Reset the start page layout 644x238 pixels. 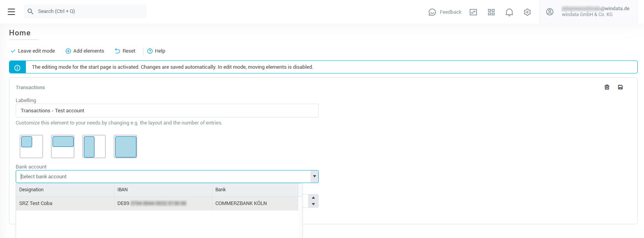pos(125,51)
